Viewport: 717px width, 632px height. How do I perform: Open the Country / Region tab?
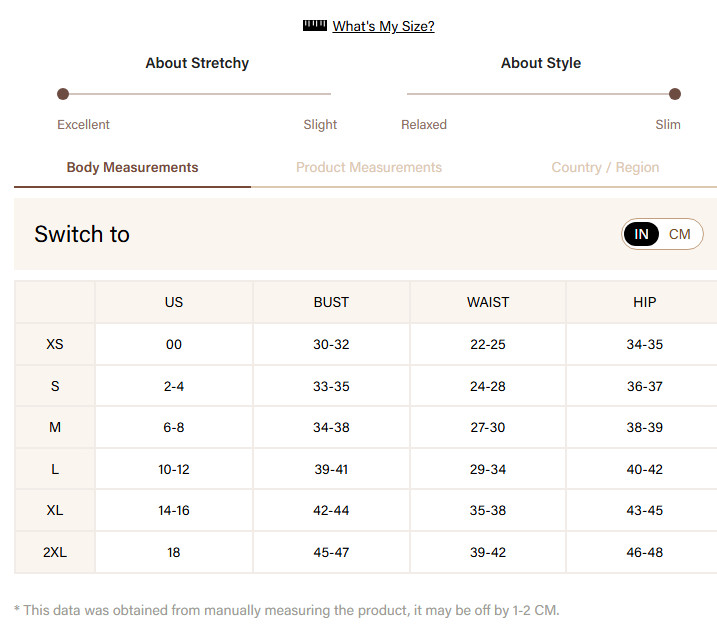point(605,167)
